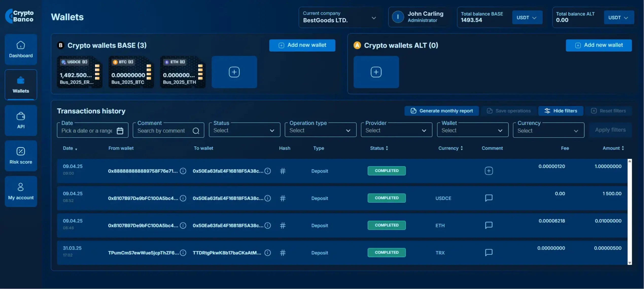Open the Provider filter dropdown

396,130
